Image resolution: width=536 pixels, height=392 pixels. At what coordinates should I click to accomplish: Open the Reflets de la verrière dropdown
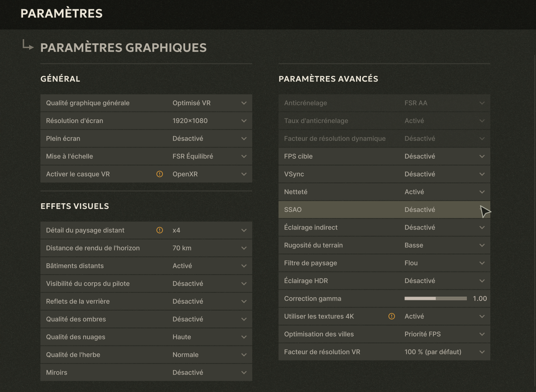[146, 301]
